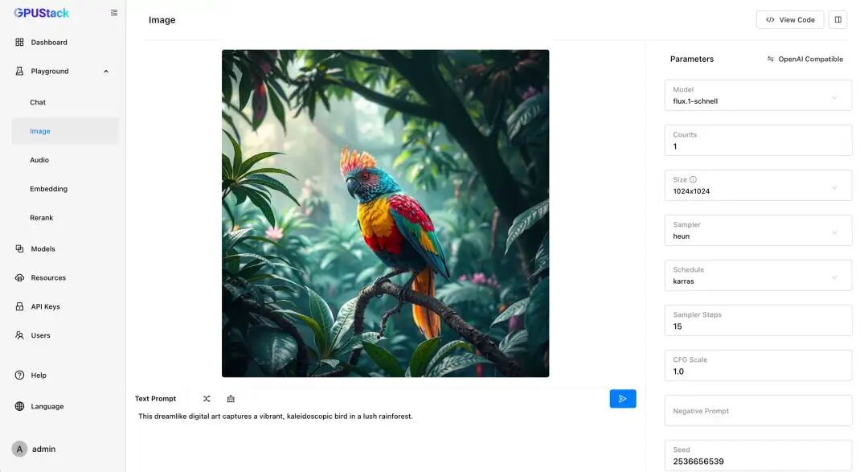Image resolution: width=868 pixels, height=472 pixels.
Task: Click the random prompt shuffle icon
Action: point(207,399)
